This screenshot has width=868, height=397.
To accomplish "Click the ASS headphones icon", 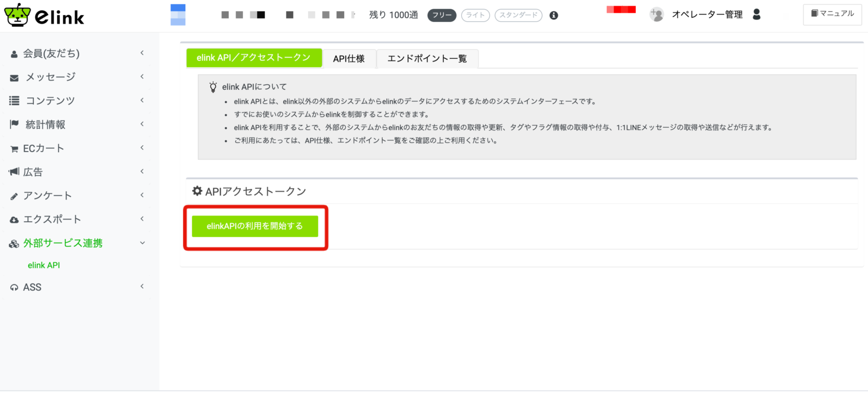I will pyautogui.click(x=14, y=287).
